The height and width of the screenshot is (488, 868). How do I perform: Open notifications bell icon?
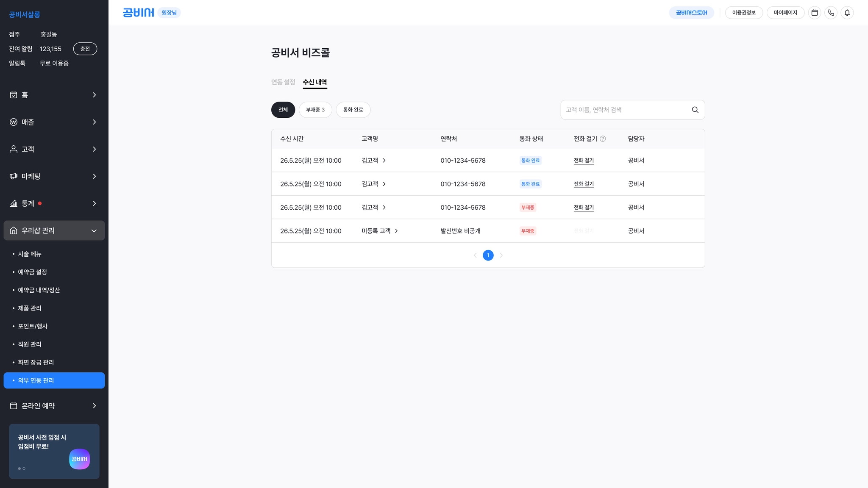(x=847, y=13)
